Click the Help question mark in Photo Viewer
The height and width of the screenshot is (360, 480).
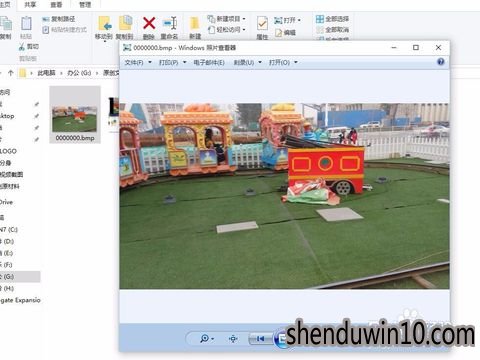441,62
